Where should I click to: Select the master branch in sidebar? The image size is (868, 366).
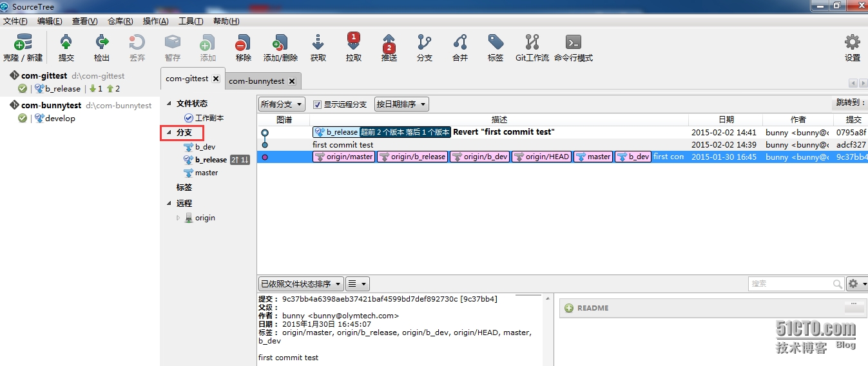click(x=206, y=173)
